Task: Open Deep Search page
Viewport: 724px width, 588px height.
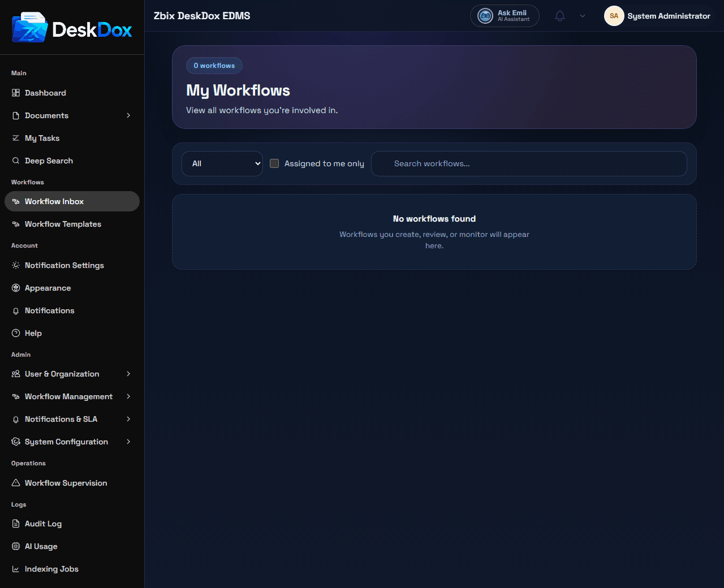Action: tap(72, 161)
